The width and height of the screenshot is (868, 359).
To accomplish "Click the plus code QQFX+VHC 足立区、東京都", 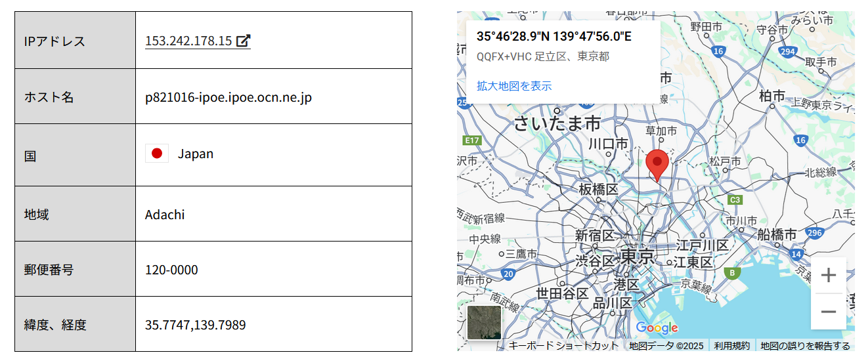I will pyautogui.click(x=543, y=56).
